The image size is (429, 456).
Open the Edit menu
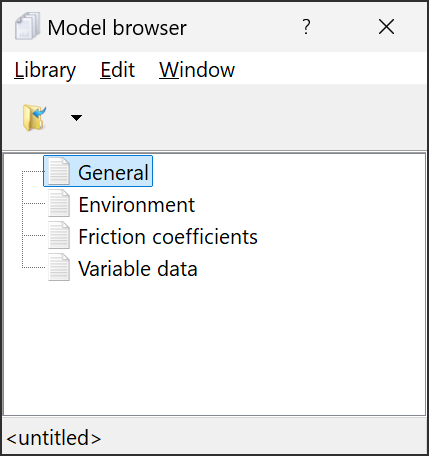point(117,70)
